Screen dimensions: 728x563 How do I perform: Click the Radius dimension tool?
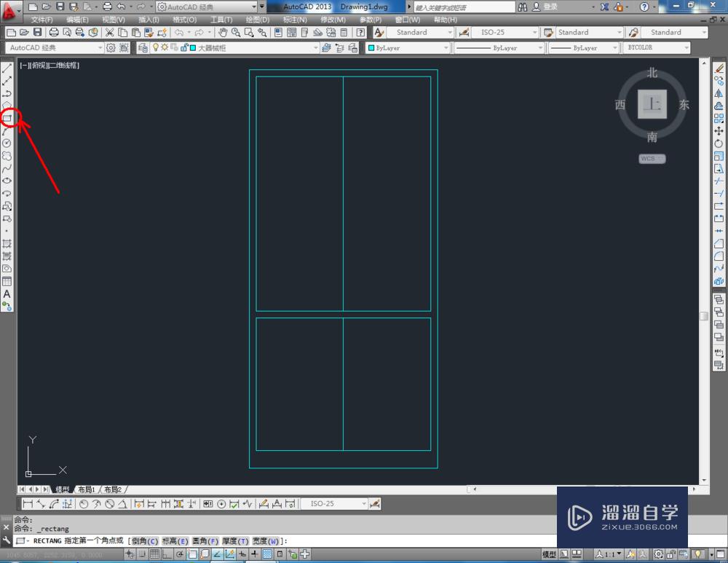[84, 503]
